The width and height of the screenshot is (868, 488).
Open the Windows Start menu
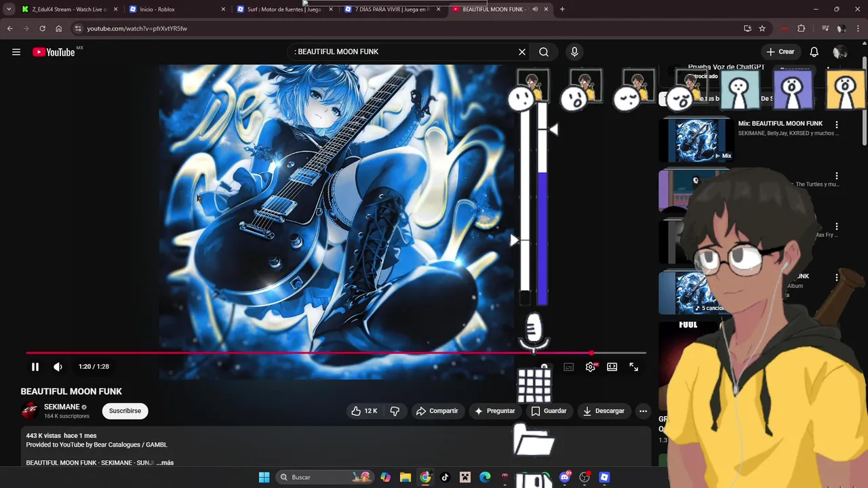point(264,477)
